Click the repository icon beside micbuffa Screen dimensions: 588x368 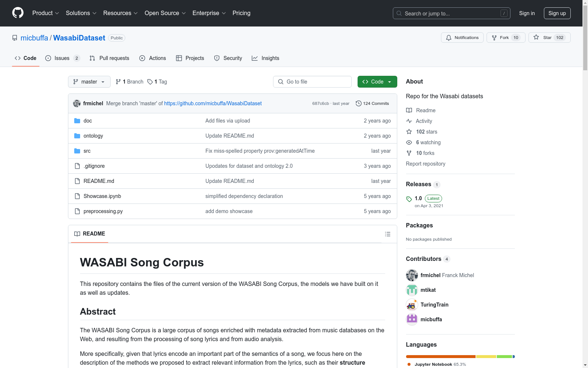coord(15,38)
